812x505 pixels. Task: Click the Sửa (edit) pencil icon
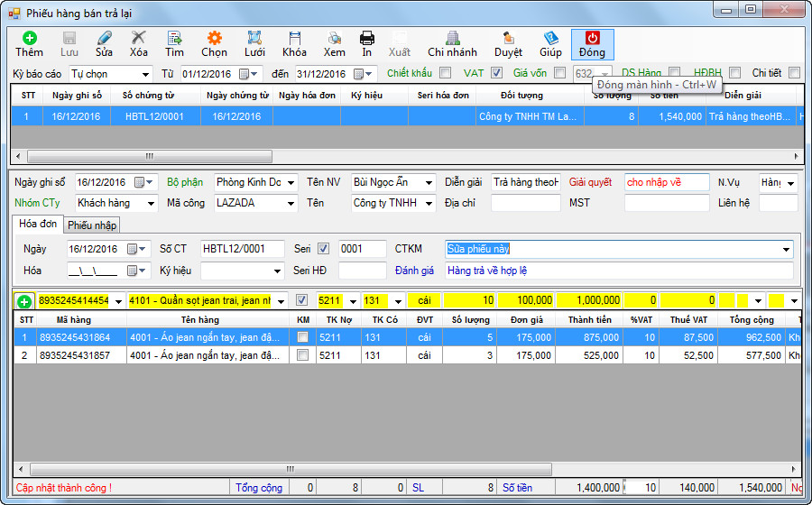point(104,38)
